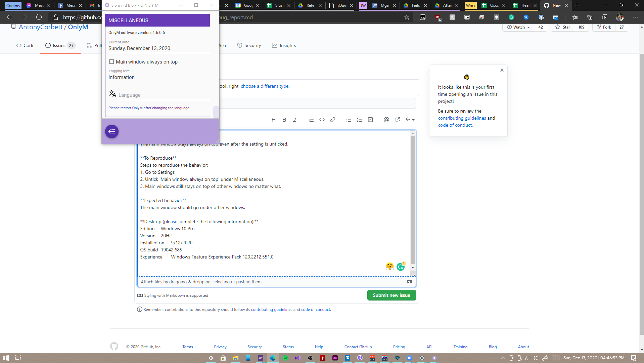Insert a heading with the H icon
This screenshot has height=363, width=644.
click(273, 120)
